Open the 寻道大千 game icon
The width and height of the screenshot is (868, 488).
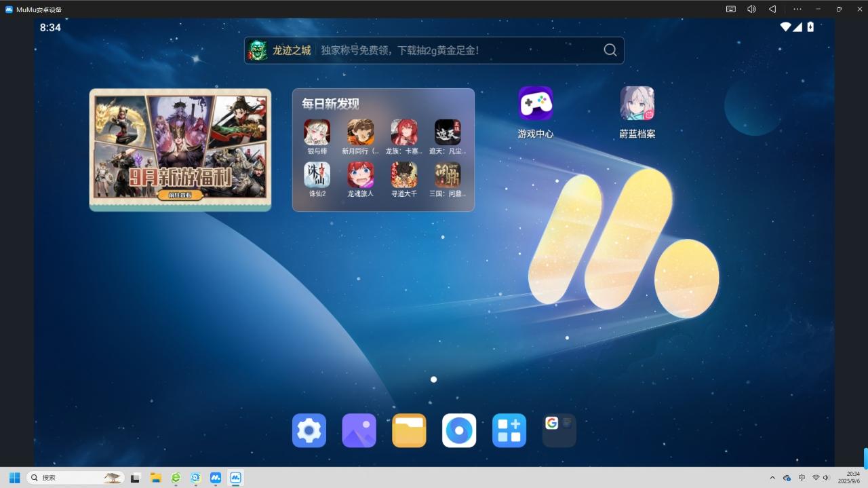pyautogui.click(x=404, y=175)
